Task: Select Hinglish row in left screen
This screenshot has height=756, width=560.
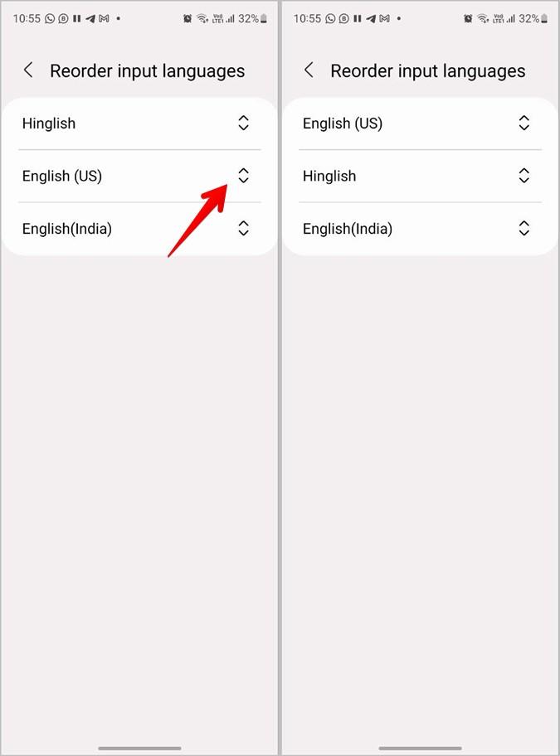Action: [139, 124]
